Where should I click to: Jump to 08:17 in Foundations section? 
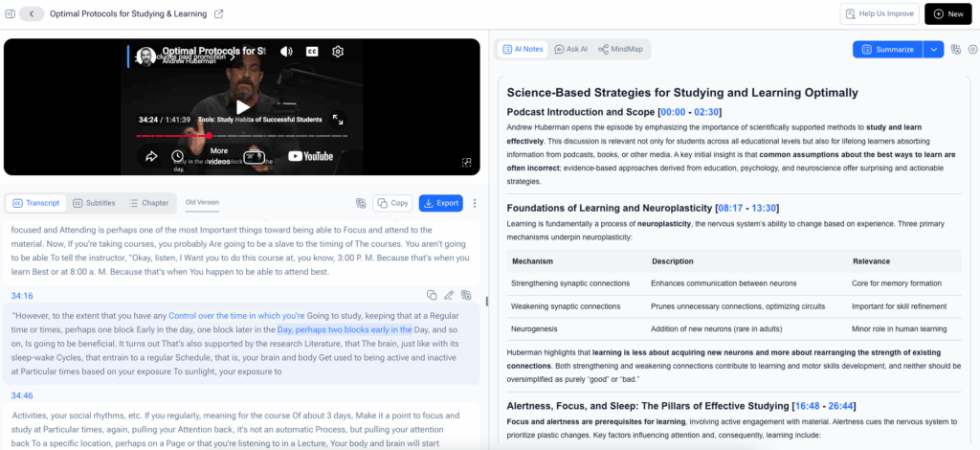730,208
